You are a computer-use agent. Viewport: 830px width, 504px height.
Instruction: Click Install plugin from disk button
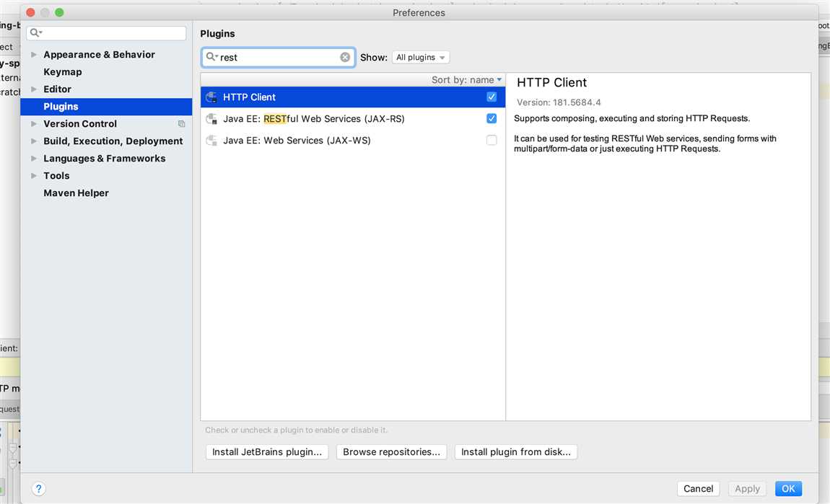click(515, 452)
